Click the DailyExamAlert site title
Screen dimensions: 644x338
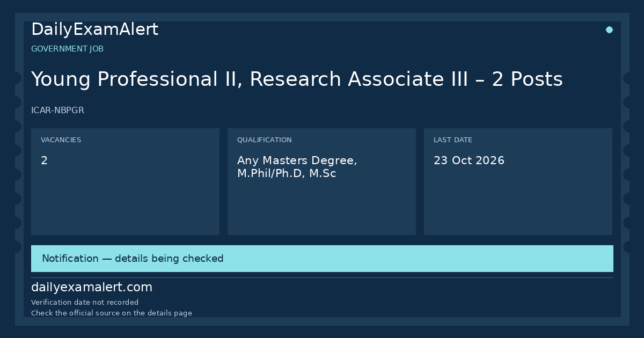[94, 30]
